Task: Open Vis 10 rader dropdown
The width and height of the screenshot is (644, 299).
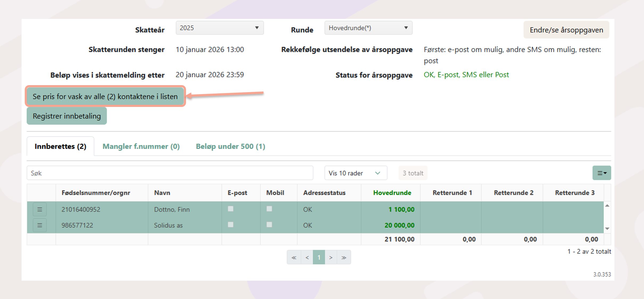Action: pyautogui.click(x=355, y=173)
